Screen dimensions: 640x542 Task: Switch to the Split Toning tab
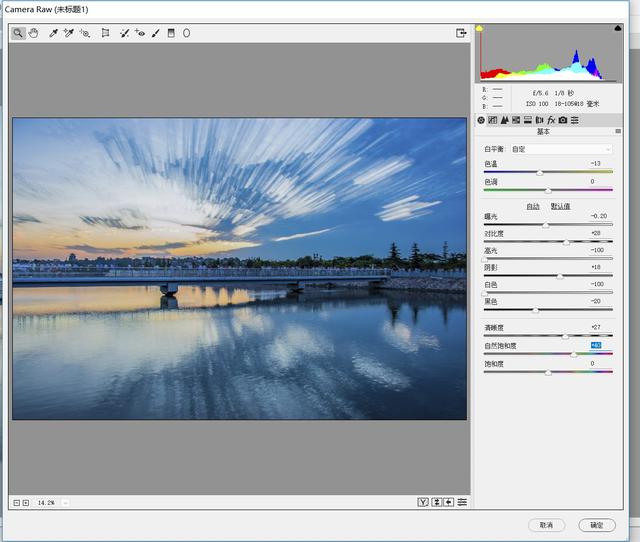(x=528, y=120)
